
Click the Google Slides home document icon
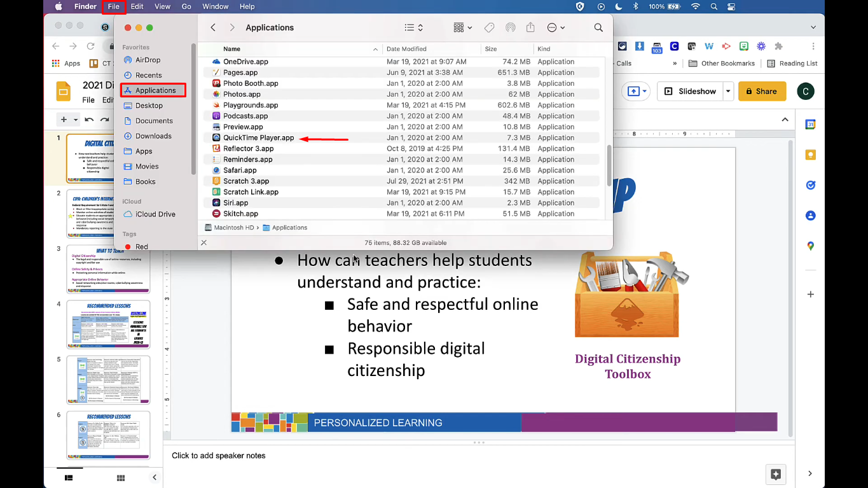(64, 91)
